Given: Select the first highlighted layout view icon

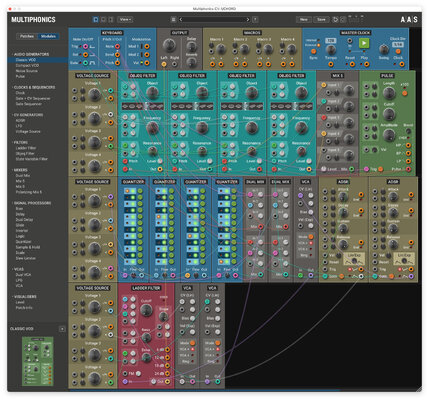Looking at the screenshot, I should 95,20.
